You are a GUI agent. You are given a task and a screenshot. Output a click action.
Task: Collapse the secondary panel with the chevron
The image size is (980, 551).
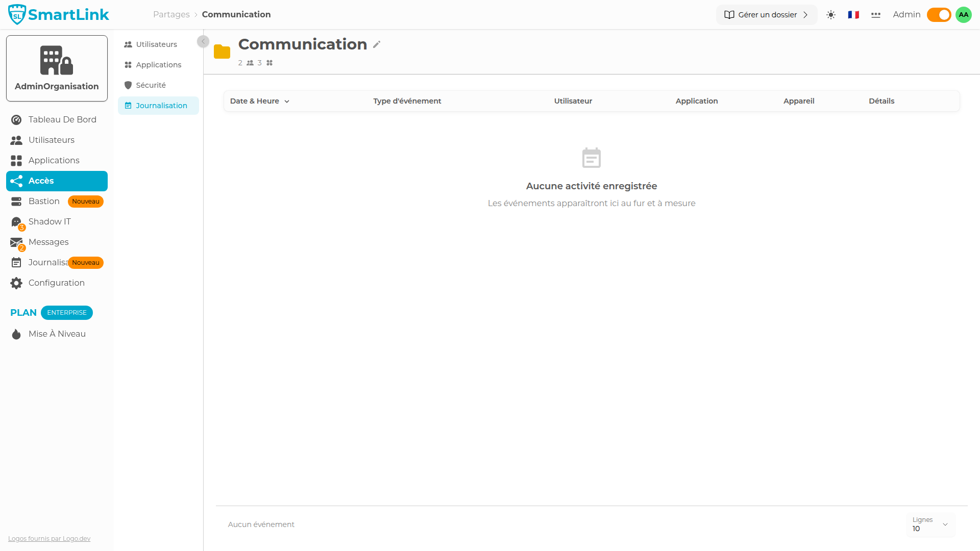pyautogui.click(x=203, y=41)
